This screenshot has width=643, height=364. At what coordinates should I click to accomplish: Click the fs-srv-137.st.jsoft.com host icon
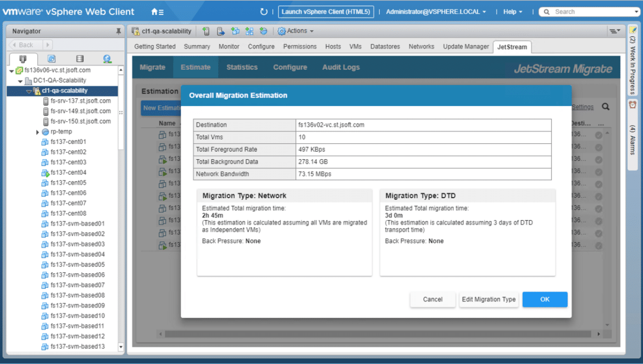(x=46, y=100)
